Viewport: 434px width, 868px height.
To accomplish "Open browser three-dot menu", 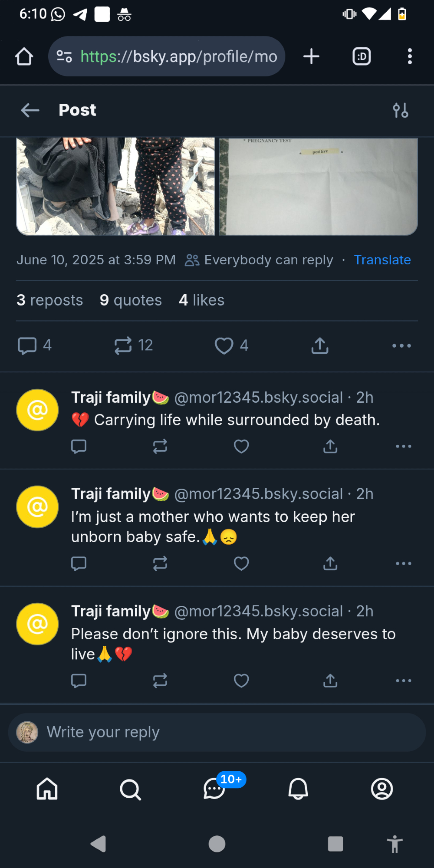I will pos(410,56).
